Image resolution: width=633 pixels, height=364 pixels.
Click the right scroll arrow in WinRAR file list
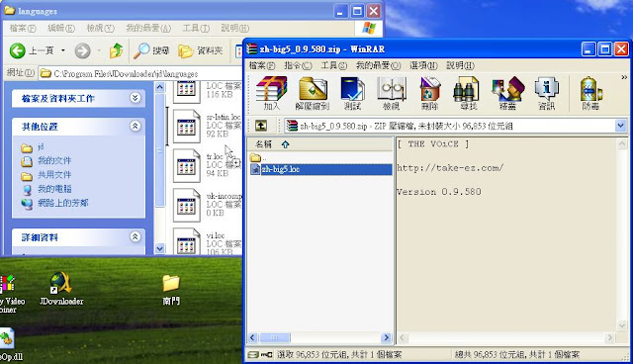pos(387,337)
